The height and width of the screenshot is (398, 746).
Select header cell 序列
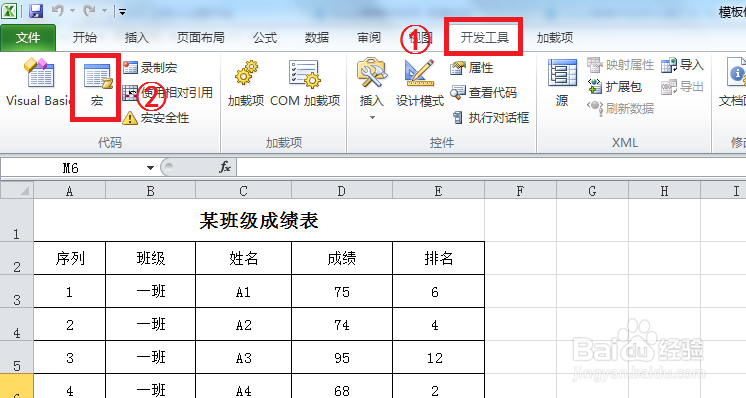69,258
